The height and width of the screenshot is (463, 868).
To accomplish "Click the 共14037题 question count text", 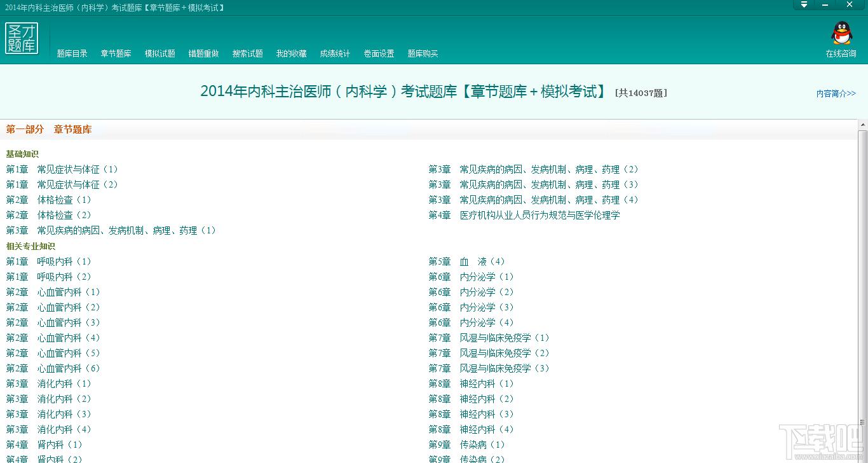I will [x=641, y=93].
